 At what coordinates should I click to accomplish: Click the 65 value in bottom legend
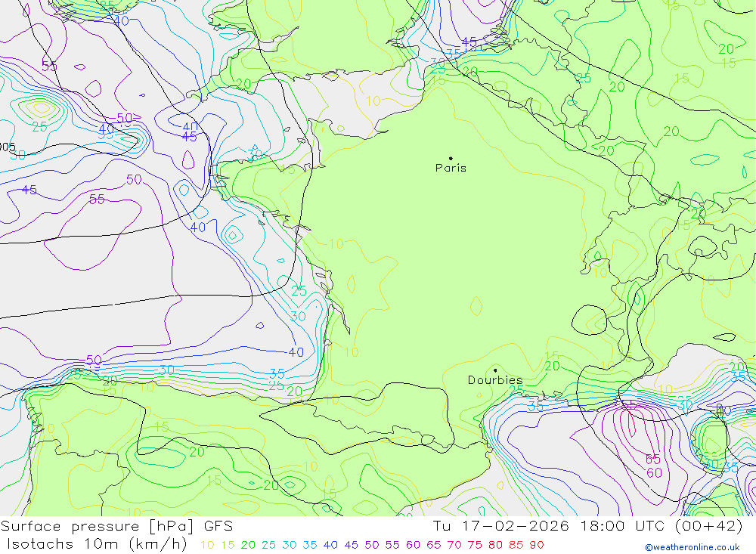(433, 545)
